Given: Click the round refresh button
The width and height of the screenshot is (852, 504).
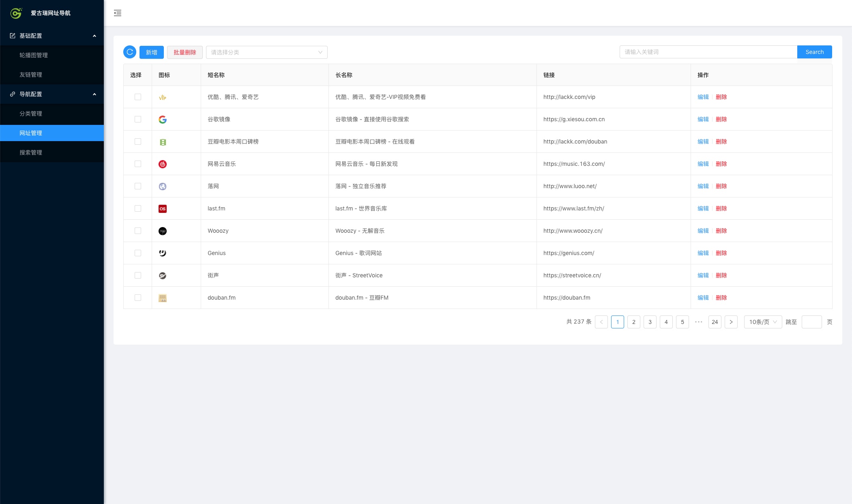Looking at the screenshot, I should point(130,52).
